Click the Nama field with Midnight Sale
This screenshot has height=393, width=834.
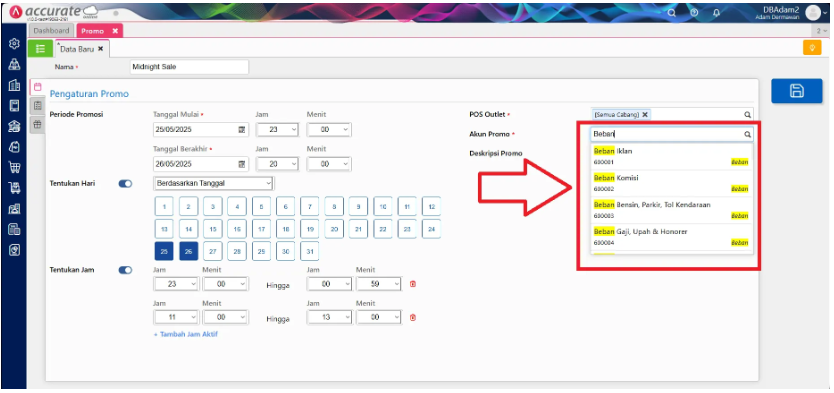189,67
